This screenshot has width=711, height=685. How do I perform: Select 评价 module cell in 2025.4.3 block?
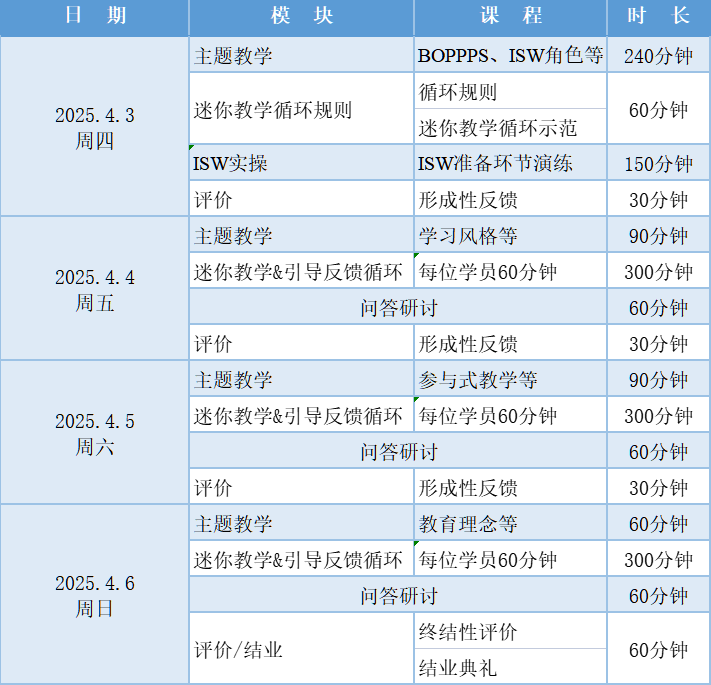point(302,198)
